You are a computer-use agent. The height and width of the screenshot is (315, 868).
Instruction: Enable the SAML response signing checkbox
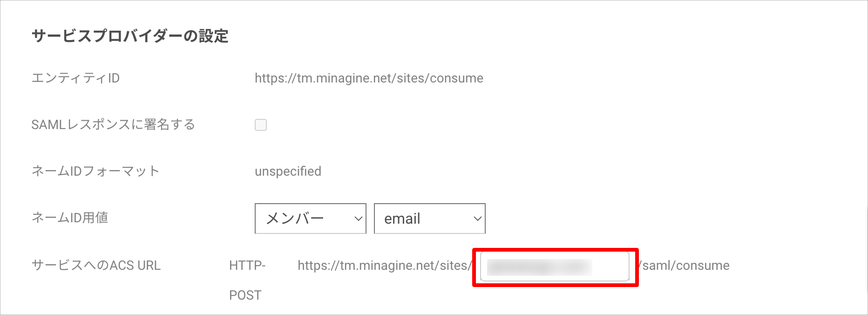tap(261, 125)
